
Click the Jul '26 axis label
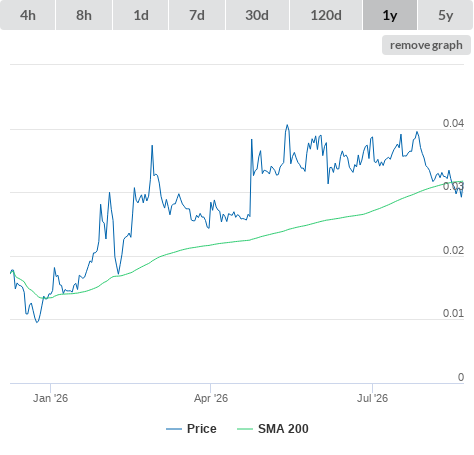(372, 398)
